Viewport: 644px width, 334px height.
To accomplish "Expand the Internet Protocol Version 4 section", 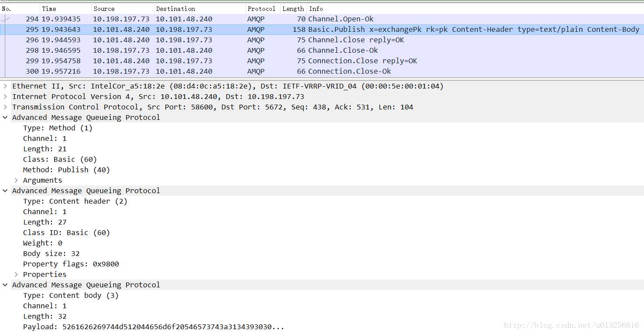I will (5, 97).
